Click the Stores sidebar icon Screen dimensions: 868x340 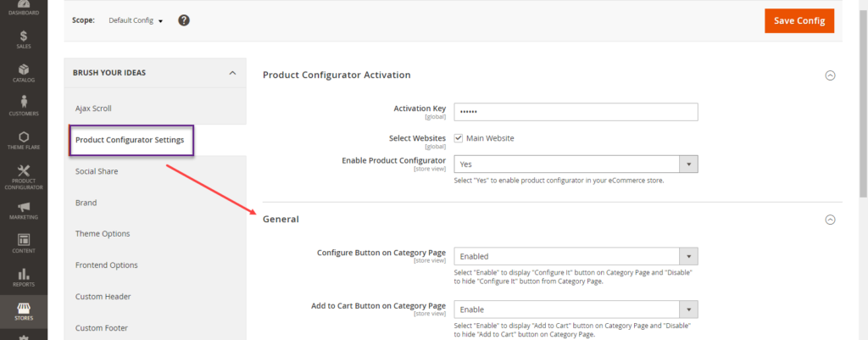[x=24, y=311]
